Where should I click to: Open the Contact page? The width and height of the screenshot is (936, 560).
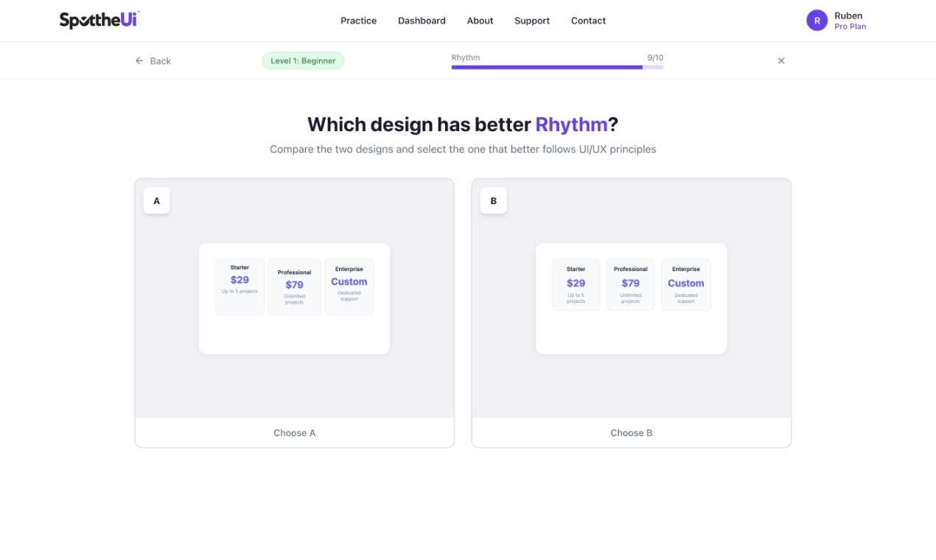588,21
